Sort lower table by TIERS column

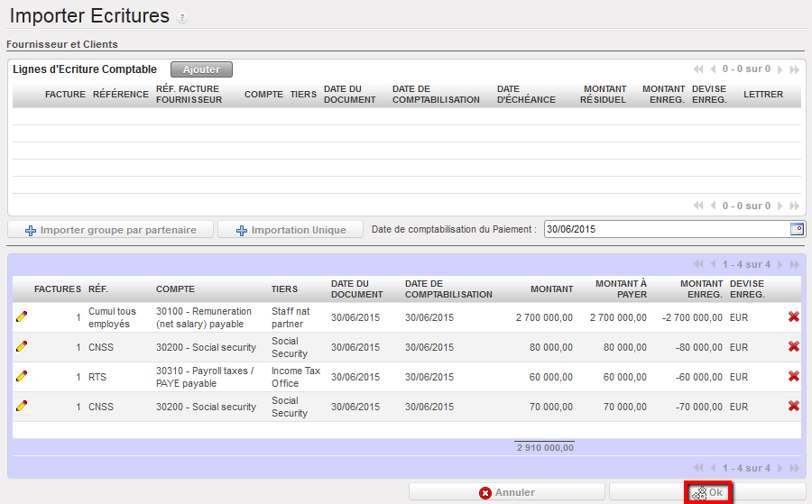tap(284, 289)
